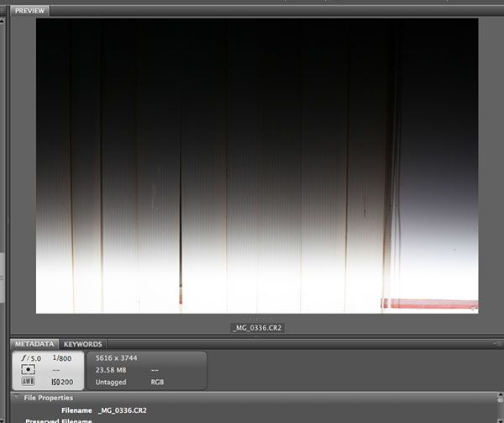Click the large preview image
This screenshot has width=504, height=423.
point(256,166)
